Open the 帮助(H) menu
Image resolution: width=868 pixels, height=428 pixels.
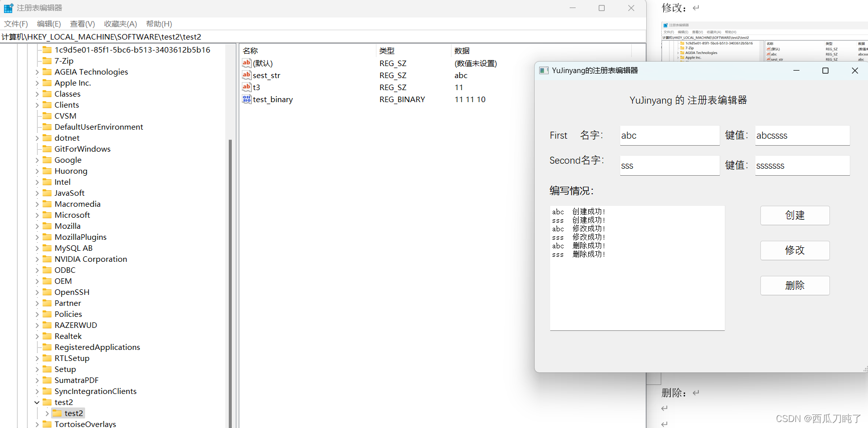[x=159, y=24]
